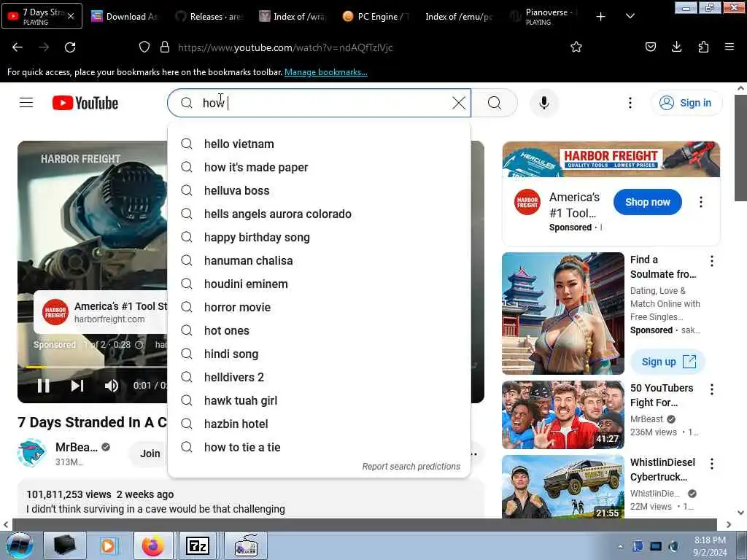The height and width of the screenshot is (560, 747).
Task: Click the Manage bookmarks link
Action: point(326,72)
